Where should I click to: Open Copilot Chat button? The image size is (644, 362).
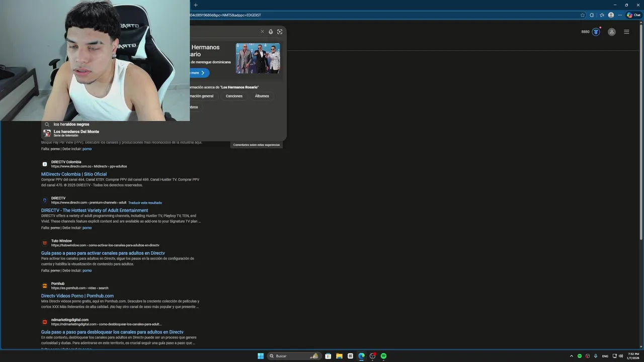[x=633, y=15]
